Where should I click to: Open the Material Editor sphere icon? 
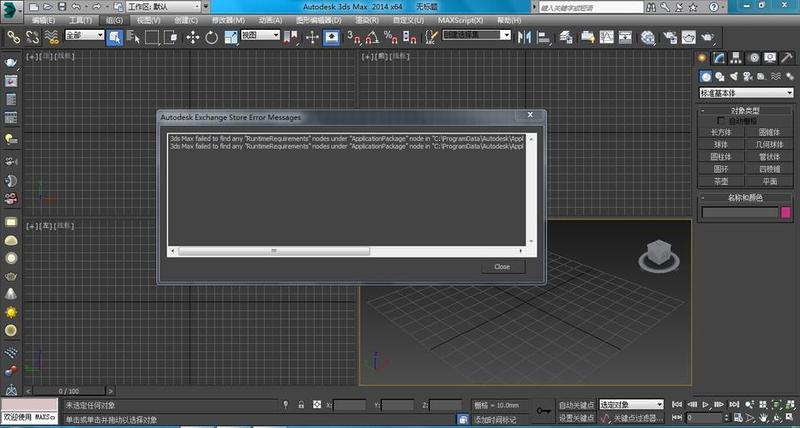click(648, 37)
